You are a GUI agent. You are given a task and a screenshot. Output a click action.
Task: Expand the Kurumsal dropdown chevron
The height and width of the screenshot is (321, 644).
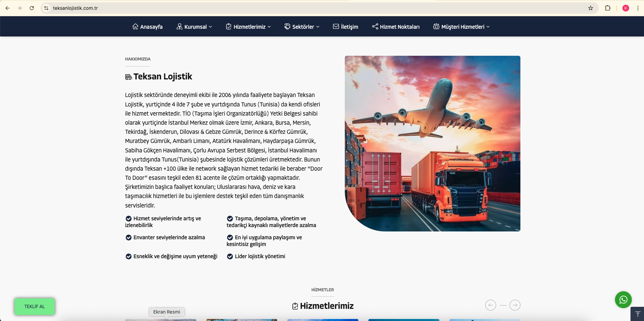(211, 27)
